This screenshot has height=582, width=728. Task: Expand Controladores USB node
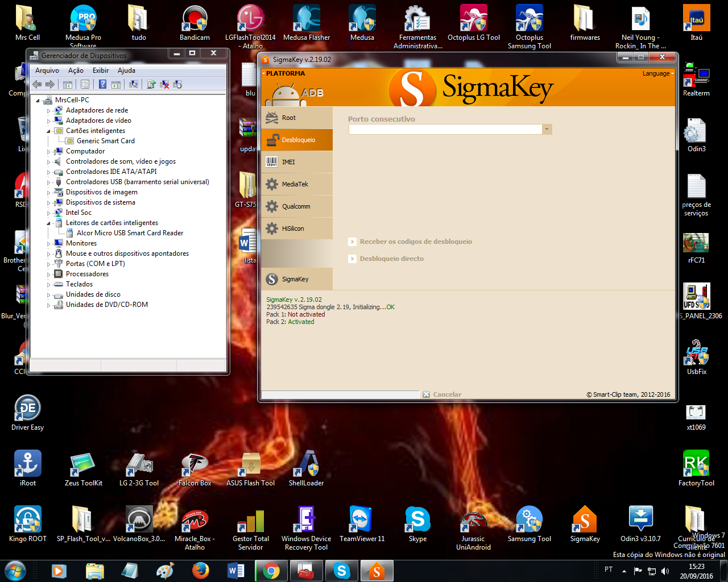coord(49,182)
